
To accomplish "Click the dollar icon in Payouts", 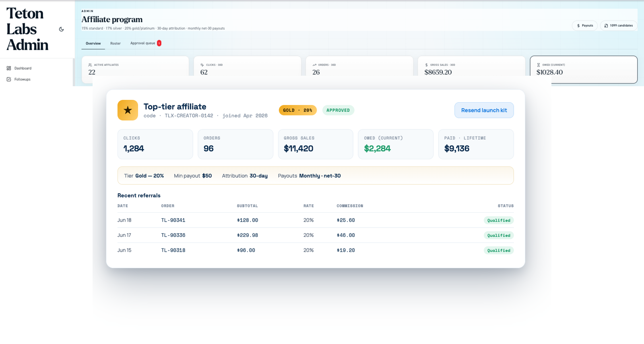I will 578,26.
